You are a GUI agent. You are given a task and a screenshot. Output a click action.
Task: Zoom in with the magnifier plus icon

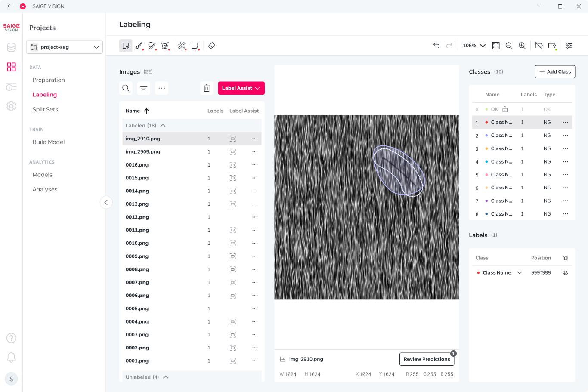pos(522,46)
